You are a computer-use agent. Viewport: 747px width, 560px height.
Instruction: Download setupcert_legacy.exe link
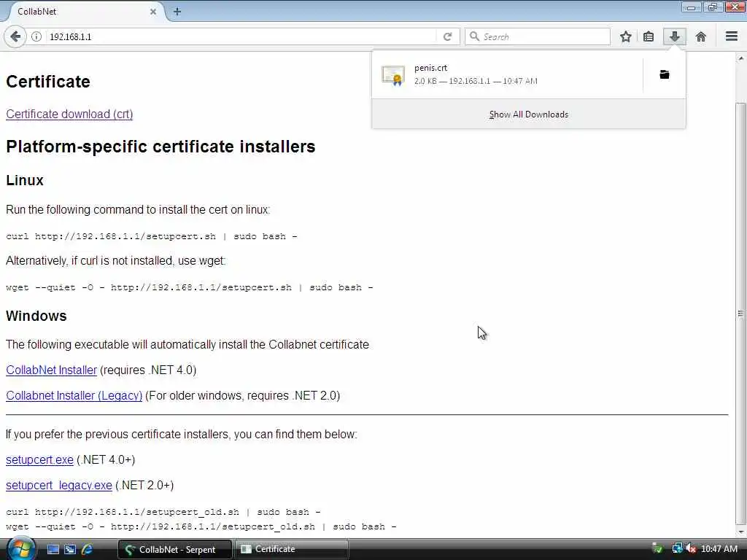point(59,485)
